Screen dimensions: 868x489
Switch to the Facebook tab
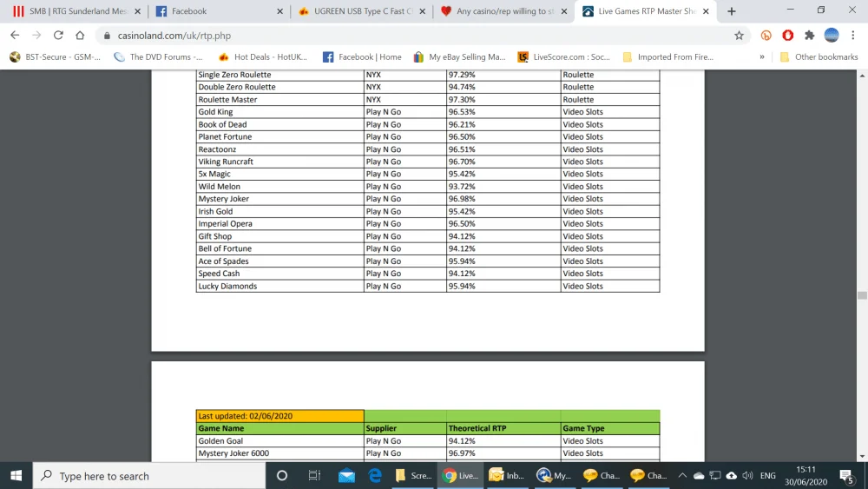[x=188, y=11]
